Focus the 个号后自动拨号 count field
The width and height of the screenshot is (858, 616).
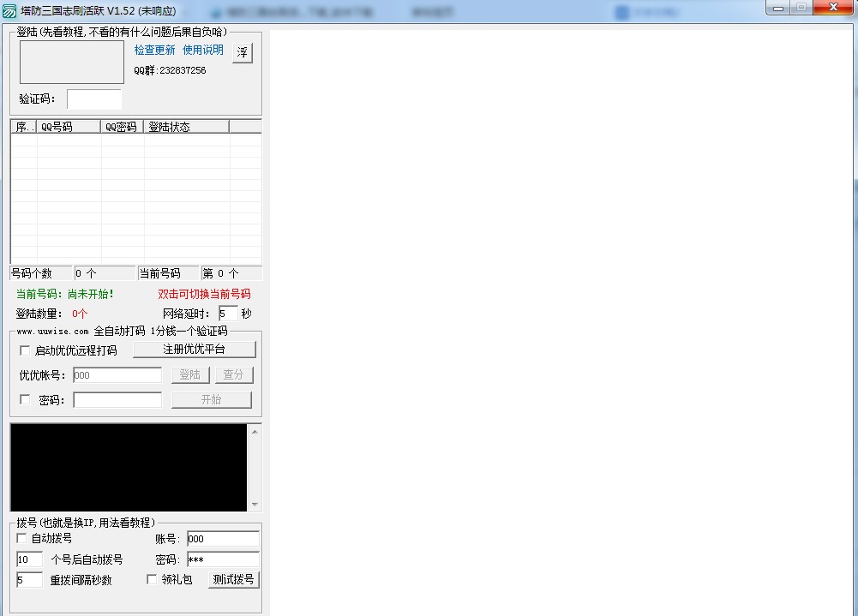[29, 559]
